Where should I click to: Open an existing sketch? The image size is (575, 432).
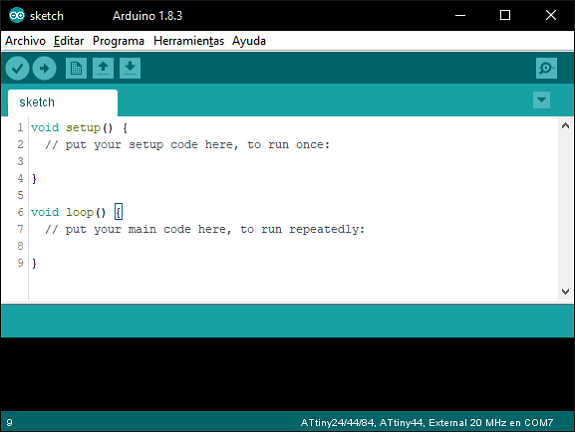coord(103,68)
